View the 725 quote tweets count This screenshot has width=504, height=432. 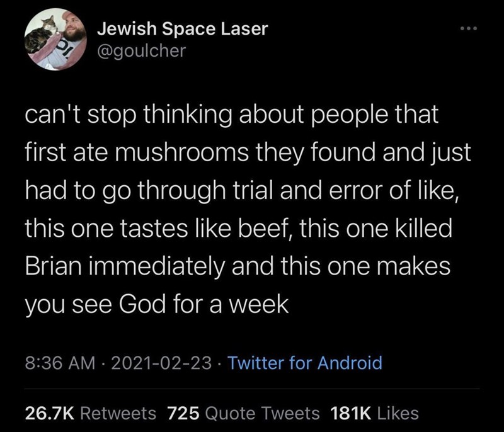pyautogui.click(x=184, y=413)
